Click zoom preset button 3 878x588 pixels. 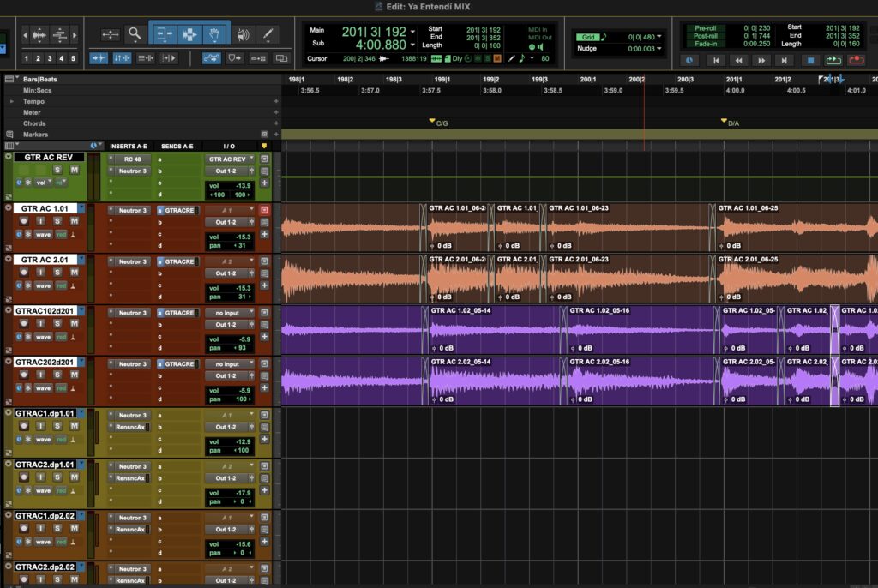click(50, 58)
